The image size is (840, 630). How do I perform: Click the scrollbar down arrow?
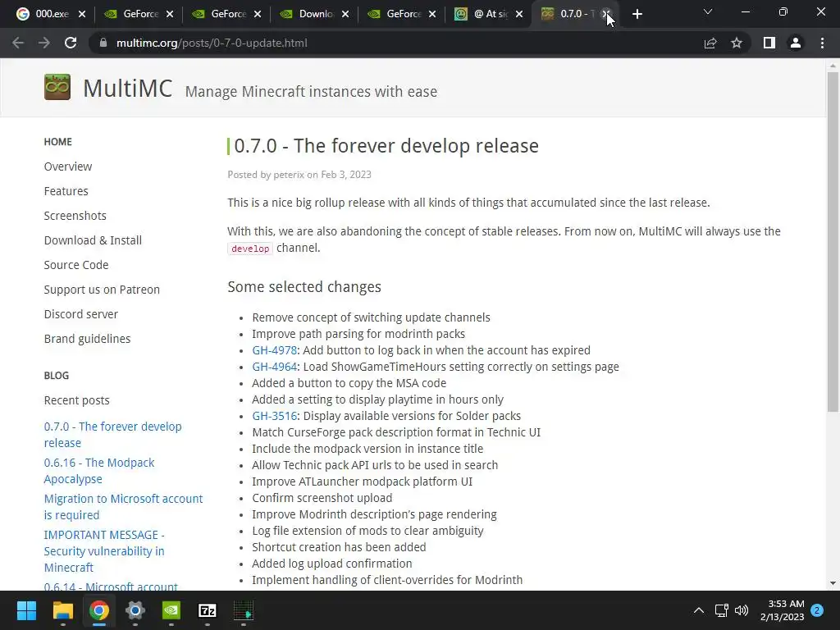(x=833, y=583)
